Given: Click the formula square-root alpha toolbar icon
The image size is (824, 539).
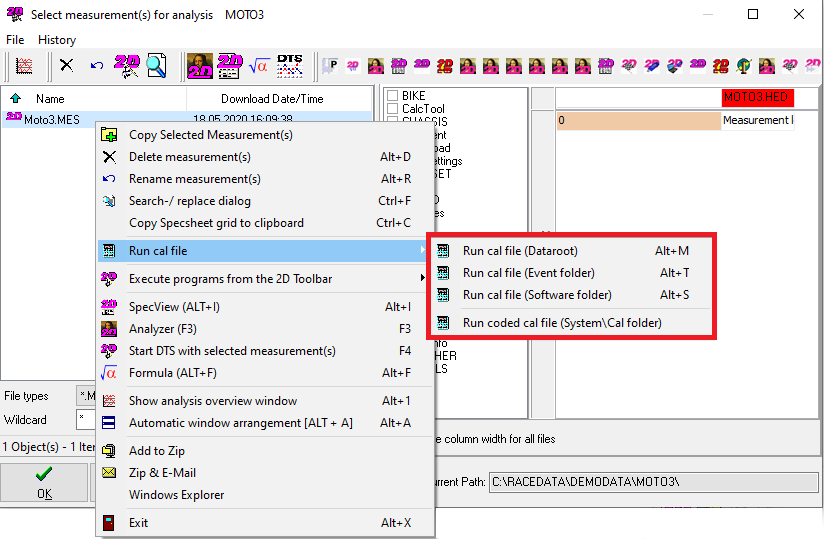Looking at the screenshot, I should click(x=259, y=66).
